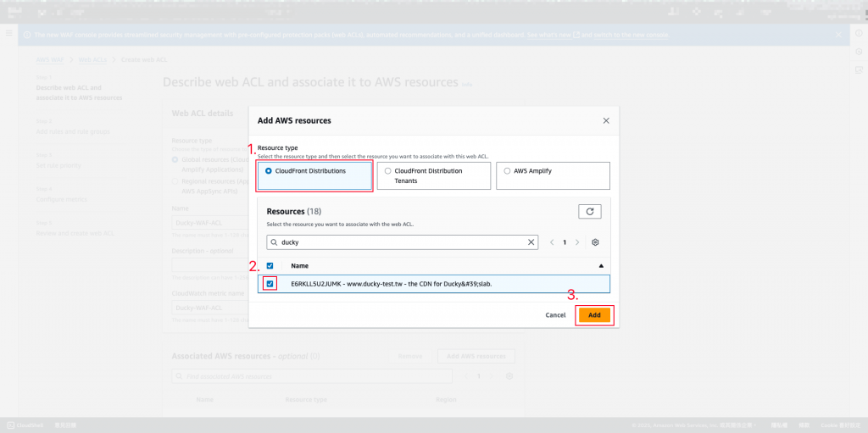Image resolution: width=868 pixels, height=433 pixels.
Task: Follow switch to the new console link
Action: (631, 35)
